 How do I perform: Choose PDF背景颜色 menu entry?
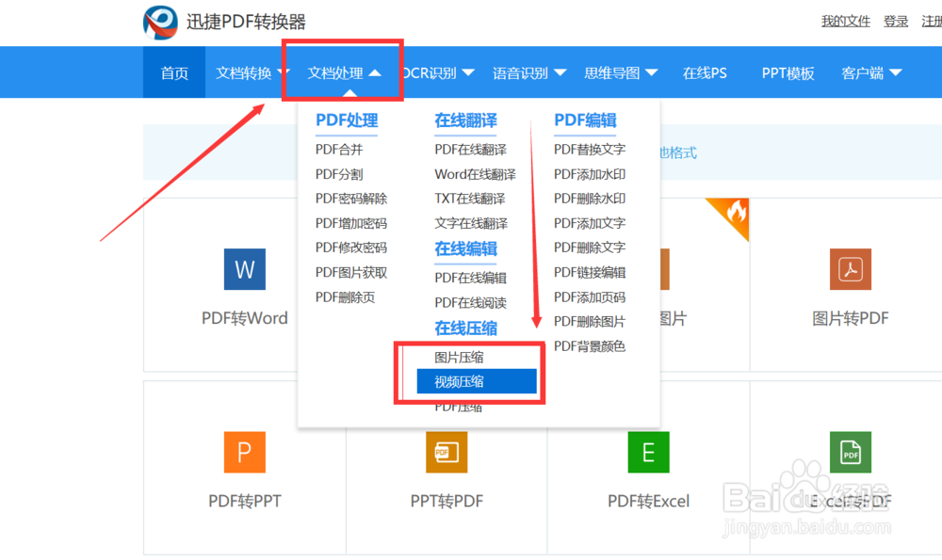click(x=590, y=346)
